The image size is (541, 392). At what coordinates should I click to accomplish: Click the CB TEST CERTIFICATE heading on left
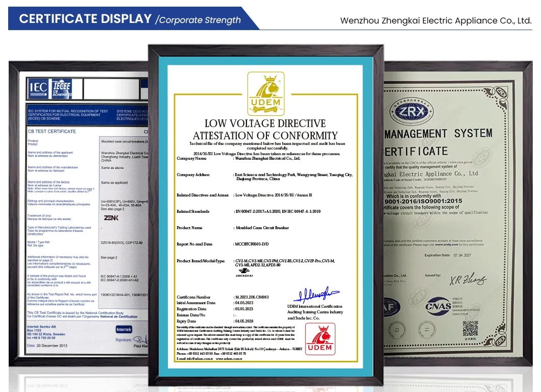tap(52, 132)
